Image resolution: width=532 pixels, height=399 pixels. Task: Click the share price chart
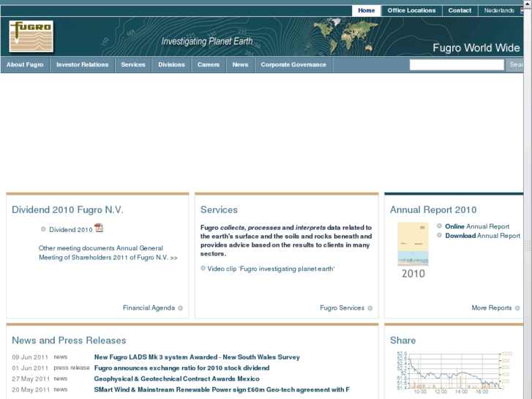coord(454,373)
